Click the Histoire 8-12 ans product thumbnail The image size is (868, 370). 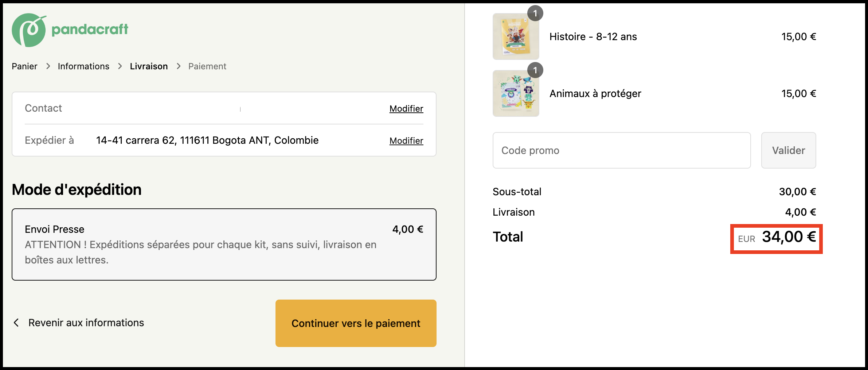click(x=516, y=36)
